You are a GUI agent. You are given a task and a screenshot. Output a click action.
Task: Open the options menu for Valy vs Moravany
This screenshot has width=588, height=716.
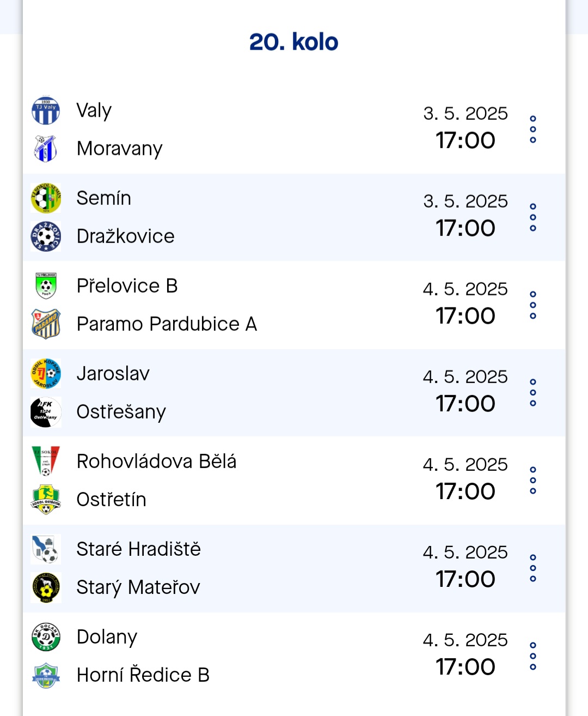[x=533, y=130]
